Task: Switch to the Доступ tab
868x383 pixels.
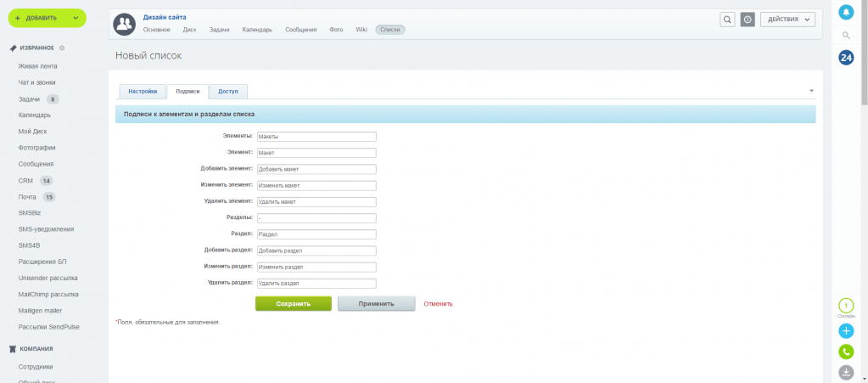Action: [228, 92]
